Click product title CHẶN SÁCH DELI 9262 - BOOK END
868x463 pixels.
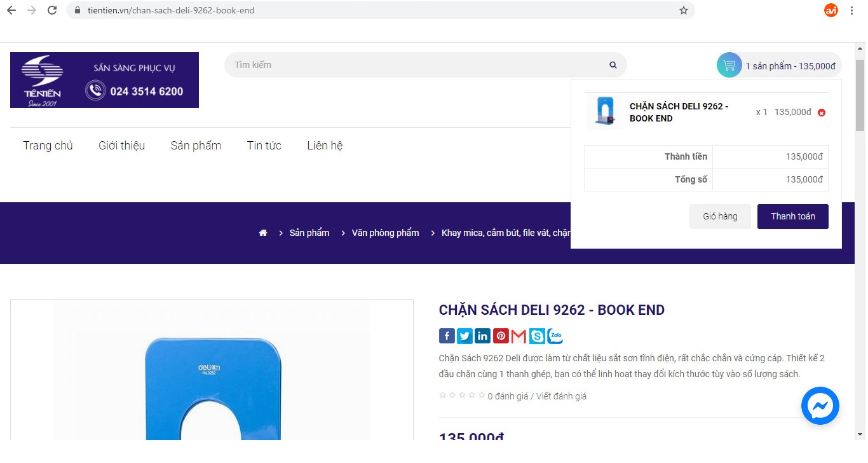tap(552, 310)
